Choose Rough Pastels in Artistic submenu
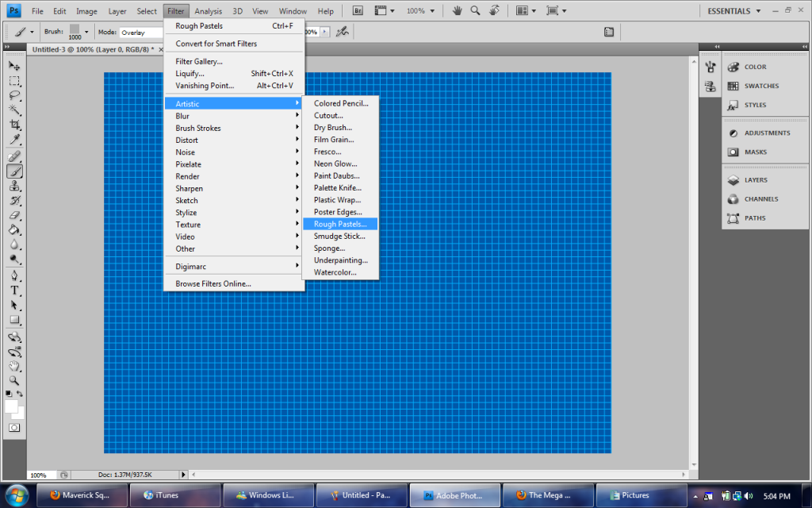 click(x=340, y=224)
